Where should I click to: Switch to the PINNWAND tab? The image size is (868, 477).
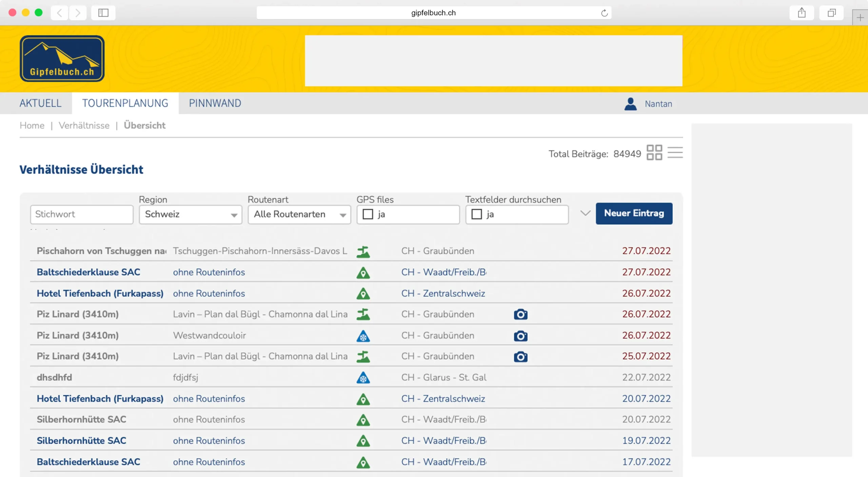coord(215,103)
